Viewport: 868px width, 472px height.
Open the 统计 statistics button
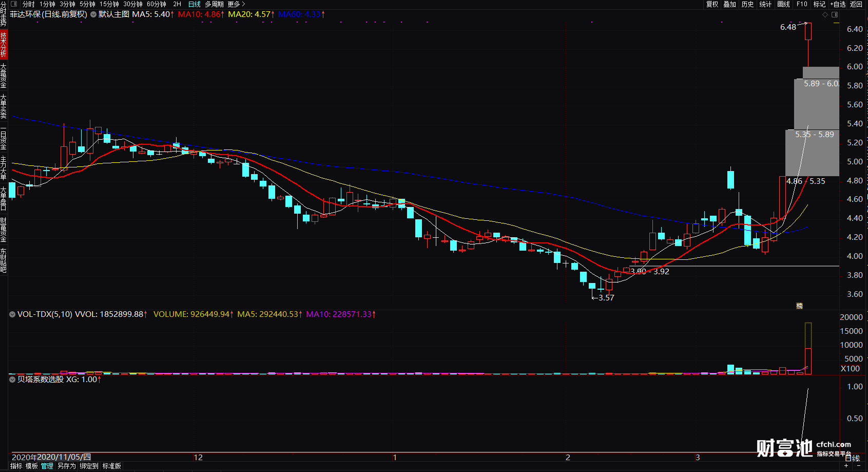(x=765, y=4)
